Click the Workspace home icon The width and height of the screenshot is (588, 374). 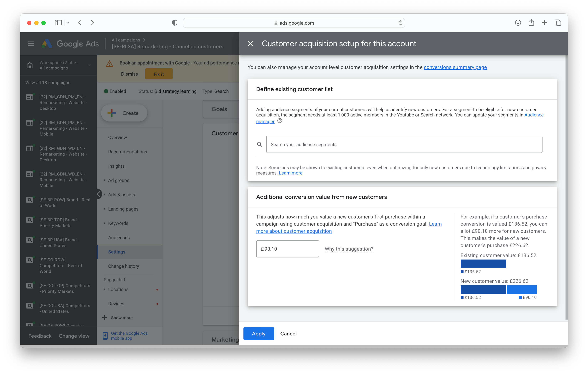click(30, 65)
